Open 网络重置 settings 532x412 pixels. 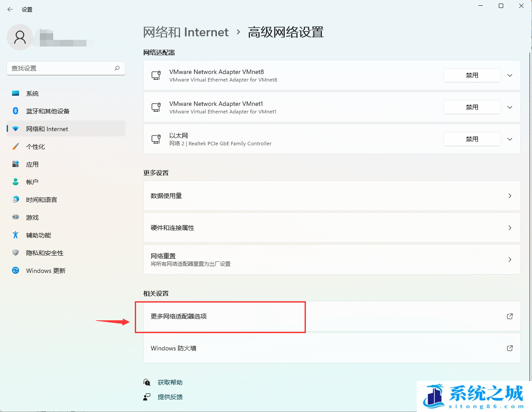(332, 259)
